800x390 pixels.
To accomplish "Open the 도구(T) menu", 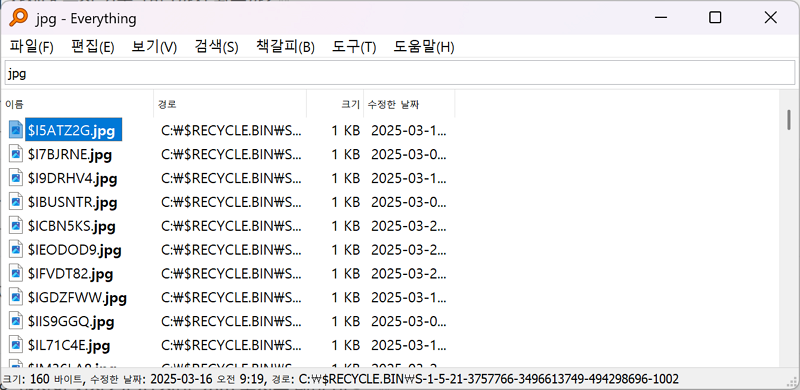I will (x=354, y=47).
